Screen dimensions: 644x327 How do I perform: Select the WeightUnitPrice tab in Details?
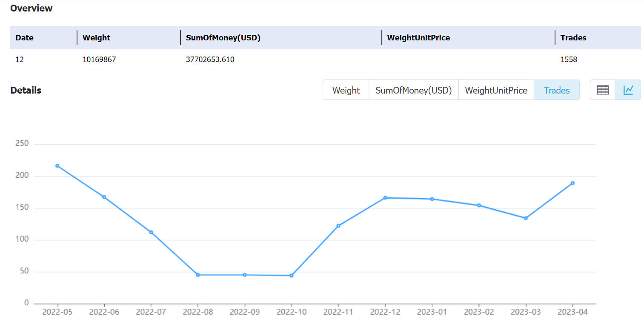[496, 90]
